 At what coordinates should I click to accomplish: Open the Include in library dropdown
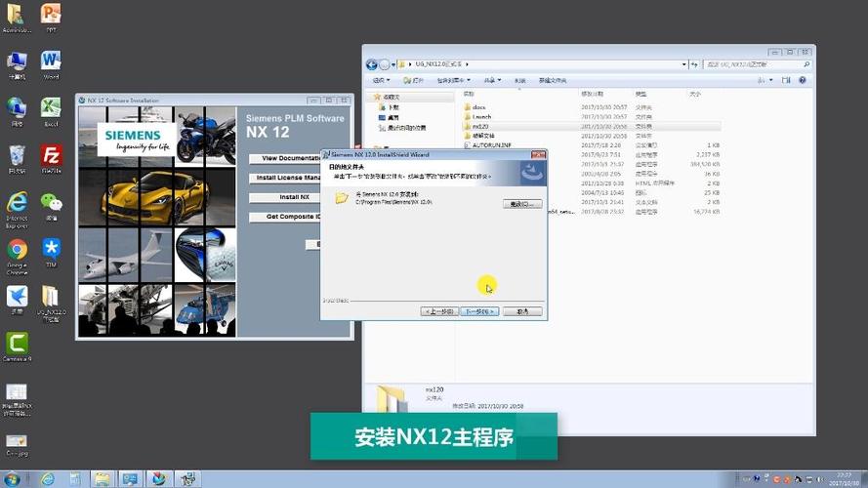click(453, 81)
